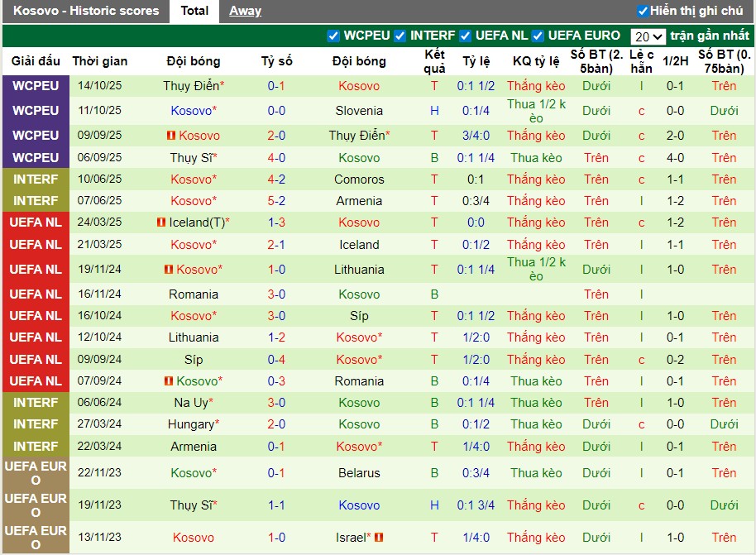Click the UEFA NL badge for 16/11/24
Screen dimensions: 756x555
36,294
